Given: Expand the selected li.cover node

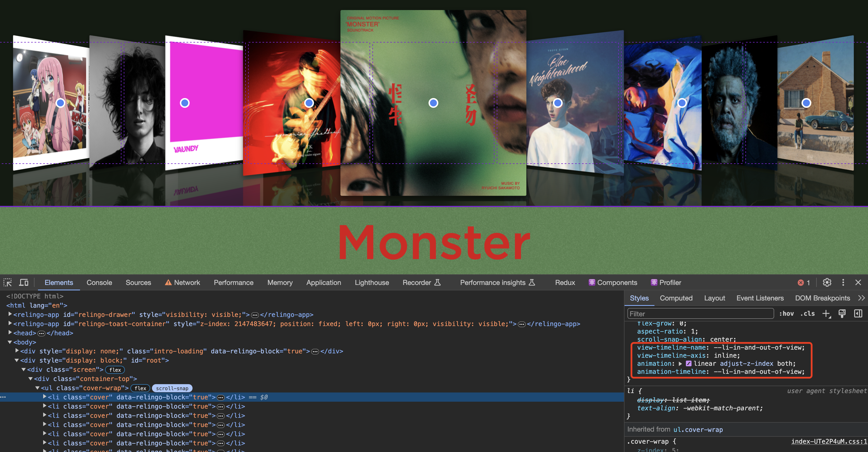Looking at the screenshot, I should 45,397.
